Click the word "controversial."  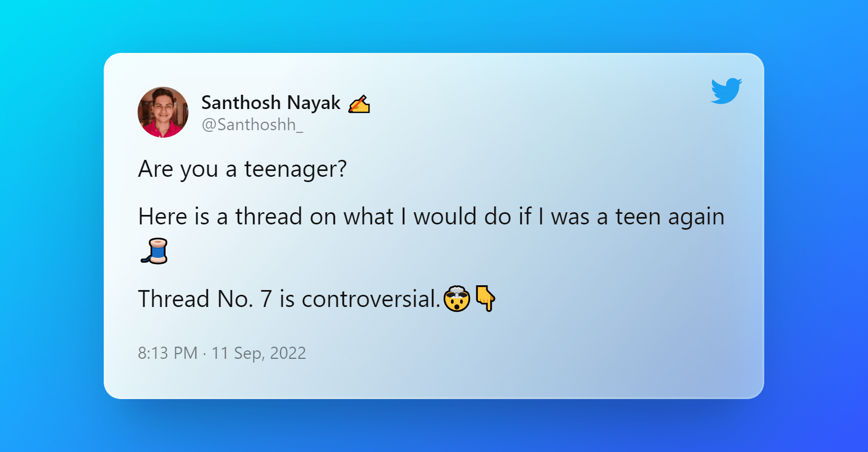[370, 300]
